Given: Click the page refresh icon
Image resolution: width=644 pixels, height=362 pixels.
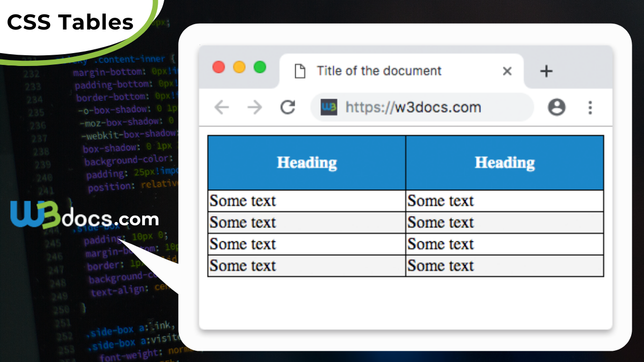Looking at the screenshot, I should click(x=288, y=107).
